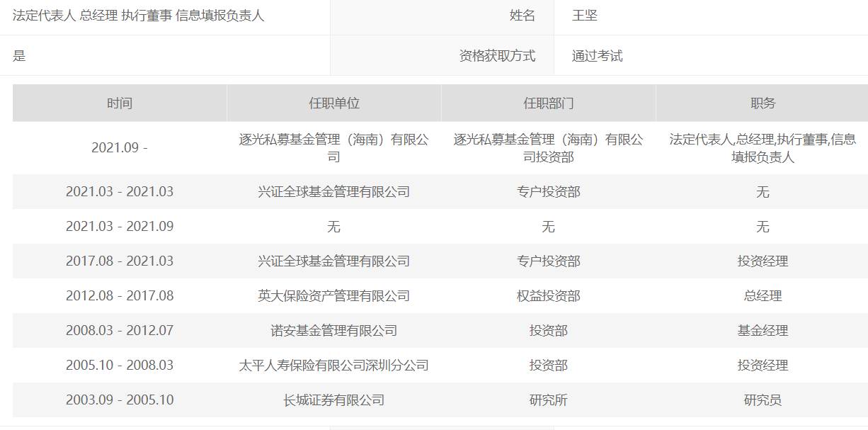Select the 2003.09 - 2005.10 date cell
This screenshot has height=430, width=868.
coord(120,400)
